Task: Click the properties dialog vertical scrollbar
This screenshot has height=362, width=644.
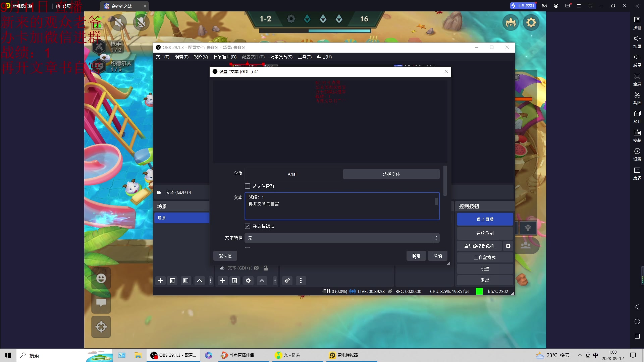Action: [x=445, y=181]
